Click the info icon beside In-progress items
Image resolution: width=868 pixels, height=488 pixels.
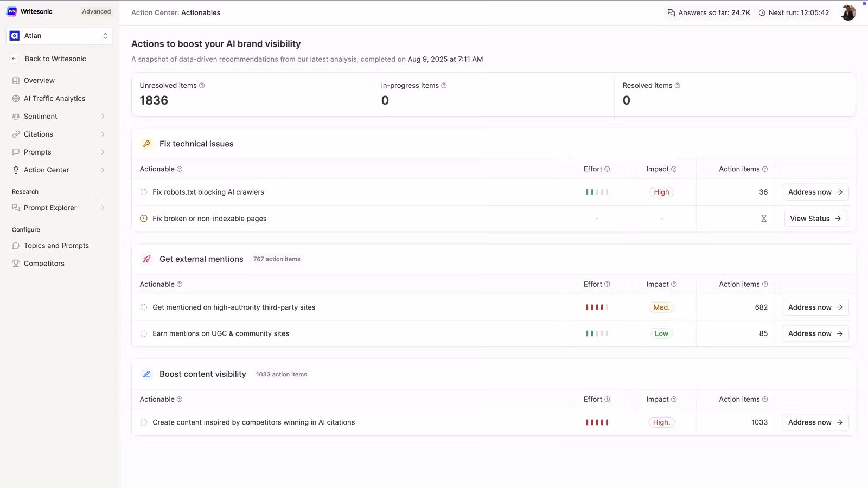[x=444, y=86]
